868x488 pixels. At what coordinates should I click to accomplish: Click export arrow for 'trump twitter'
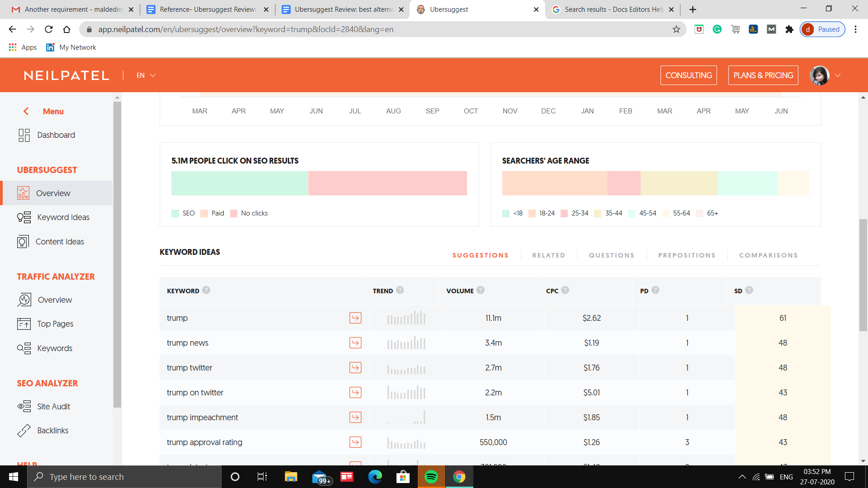coord(355,368)
